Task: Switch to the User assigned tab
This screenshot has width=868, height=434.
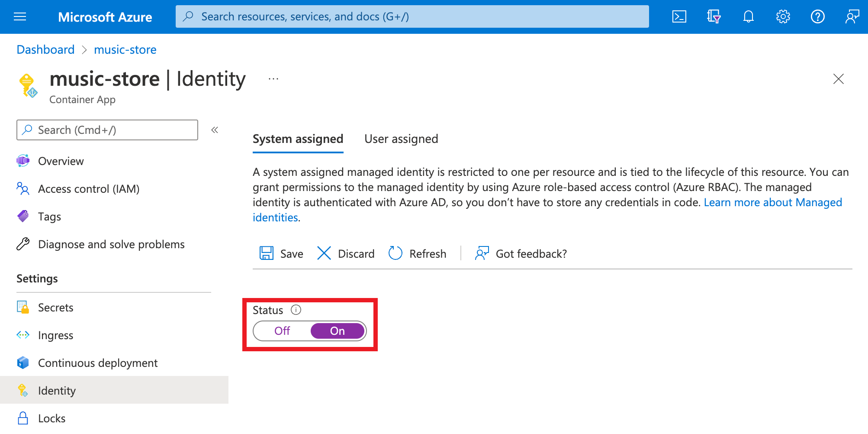Action: (401, 139)
